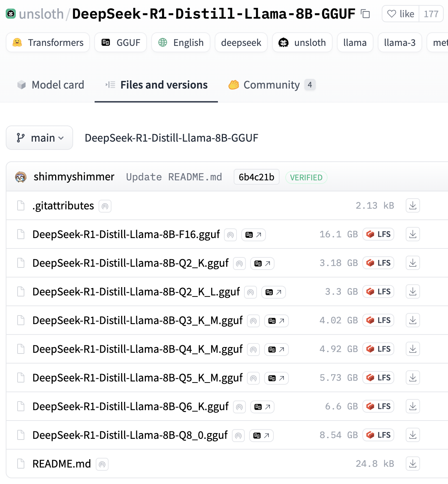448x484 pixels.
Task: Click the LFS badge for Q3_K_M.gguf
Action: pos(378,321)
